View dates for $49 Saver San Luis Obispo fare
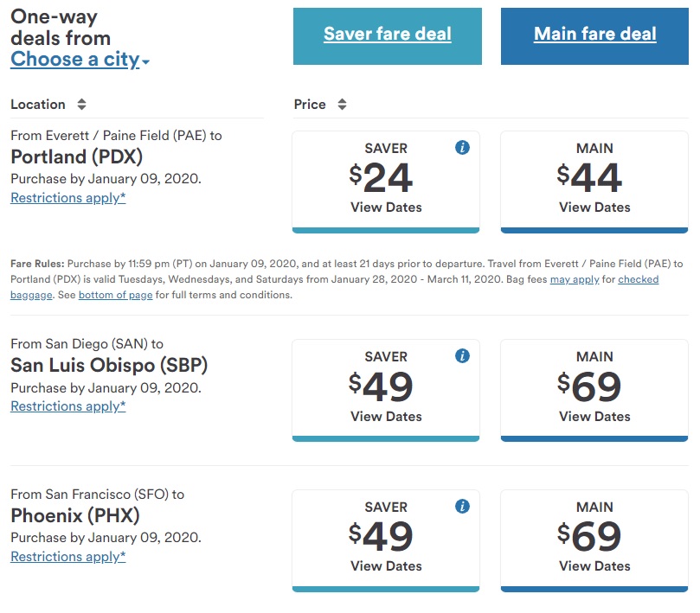The image size is (700, 613). pos(386,417)
